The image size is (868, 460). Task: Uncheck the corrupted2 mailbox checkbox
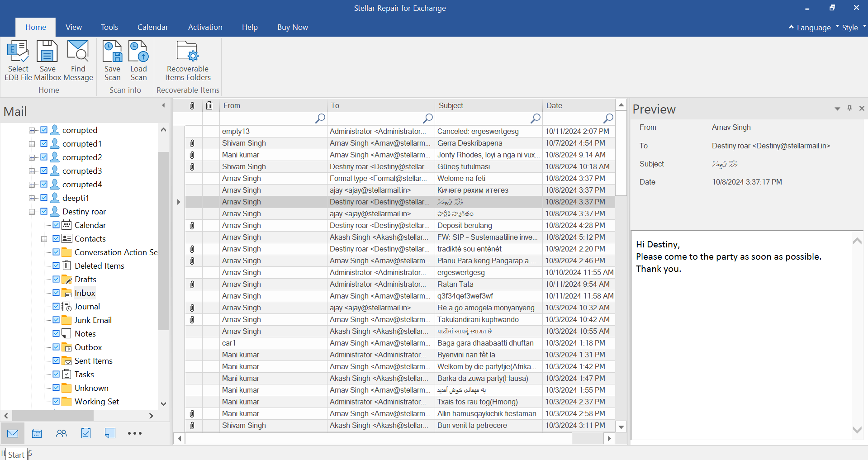click(44, 157)
